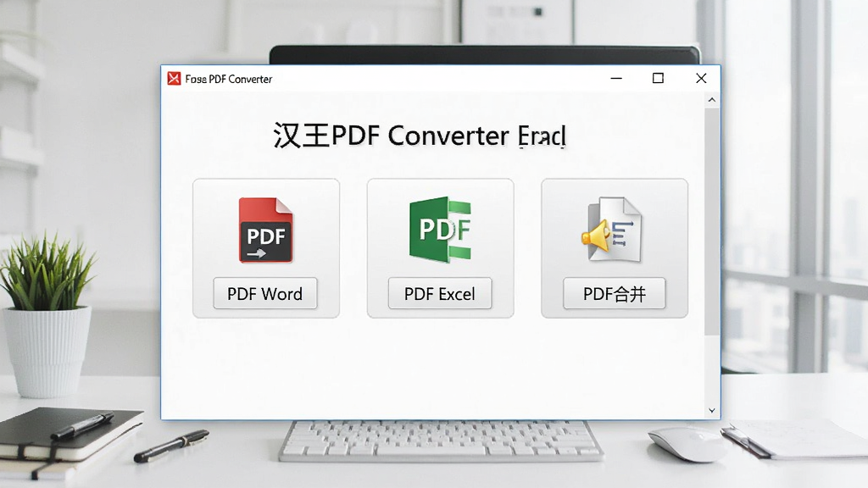Click the green PDF Excel icon

pyautogui.click(x=440, y=229)
